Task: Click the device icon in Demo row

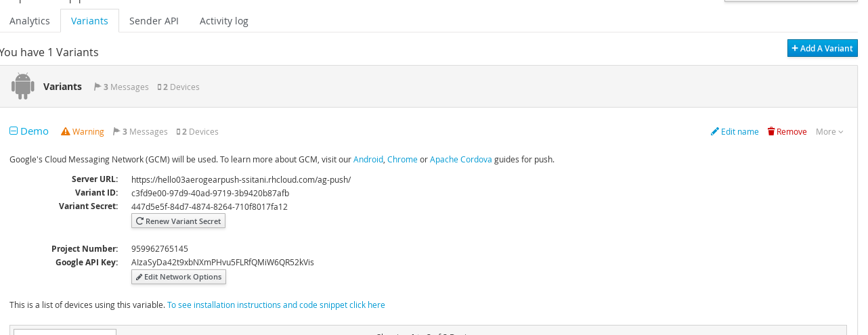Action: (178, 132)
